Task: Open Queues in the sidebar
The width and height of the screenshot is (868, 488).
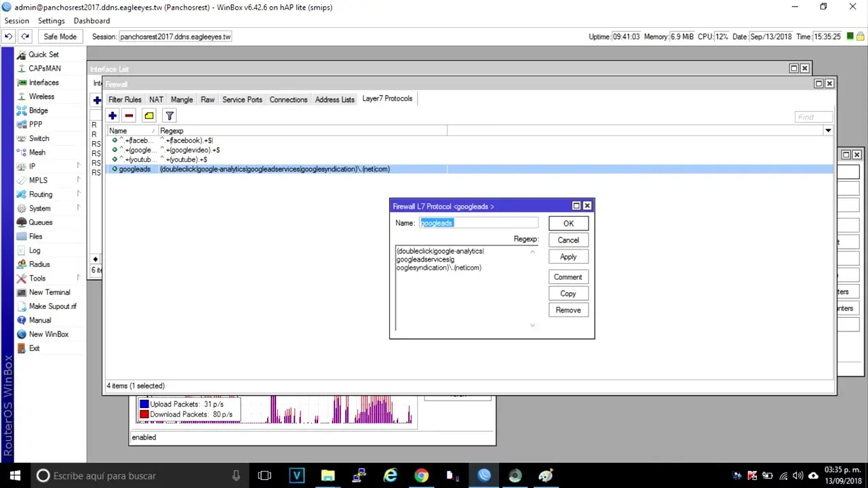Action: pyautogui.click(x=41, y=222)
